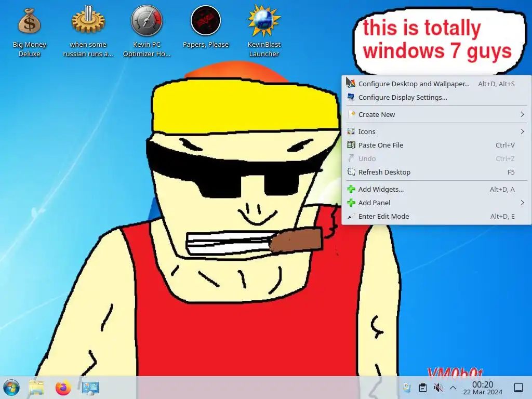Click the Refresh Desktop menu icon
This screenshot has width=532, height=399.
351,172
